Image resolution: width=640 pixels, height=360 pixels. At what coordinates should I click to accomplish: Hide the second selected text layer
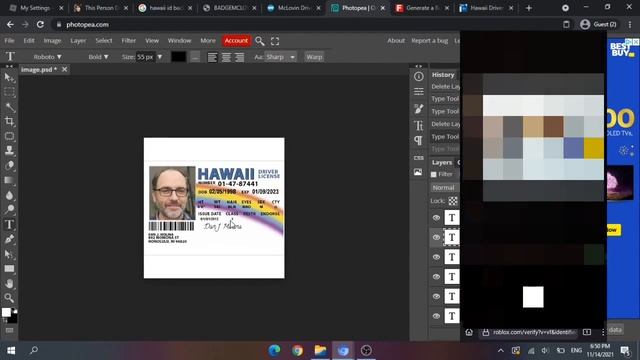436,237
